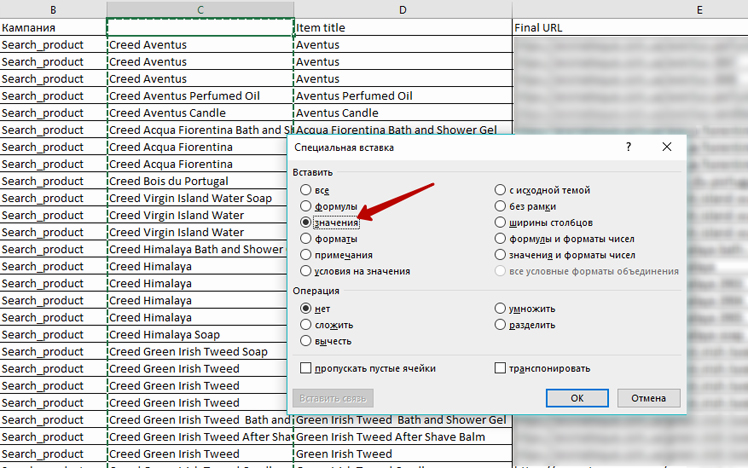Choose the "сложить" operation
Screen dimensions: 748x468
click(x=306, y=325)
